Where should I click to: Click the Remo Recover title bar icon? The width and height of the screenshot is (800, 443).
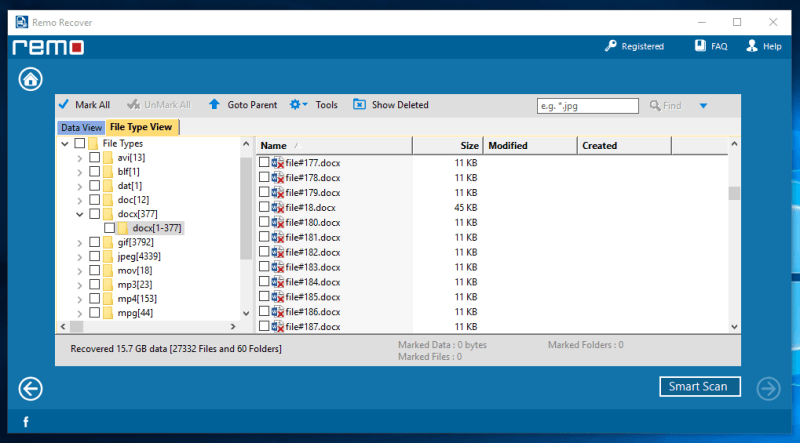point(21,22)
